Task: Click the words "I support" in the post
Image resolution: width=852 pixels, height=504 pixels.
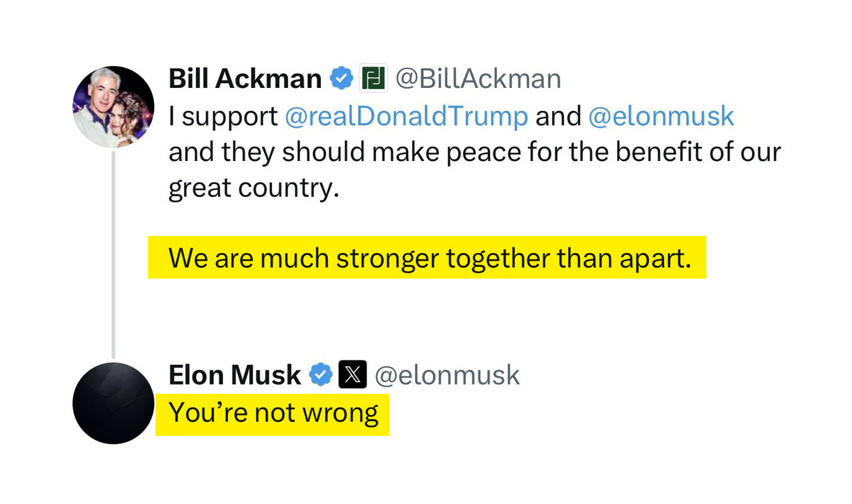Action: point(223,116)
